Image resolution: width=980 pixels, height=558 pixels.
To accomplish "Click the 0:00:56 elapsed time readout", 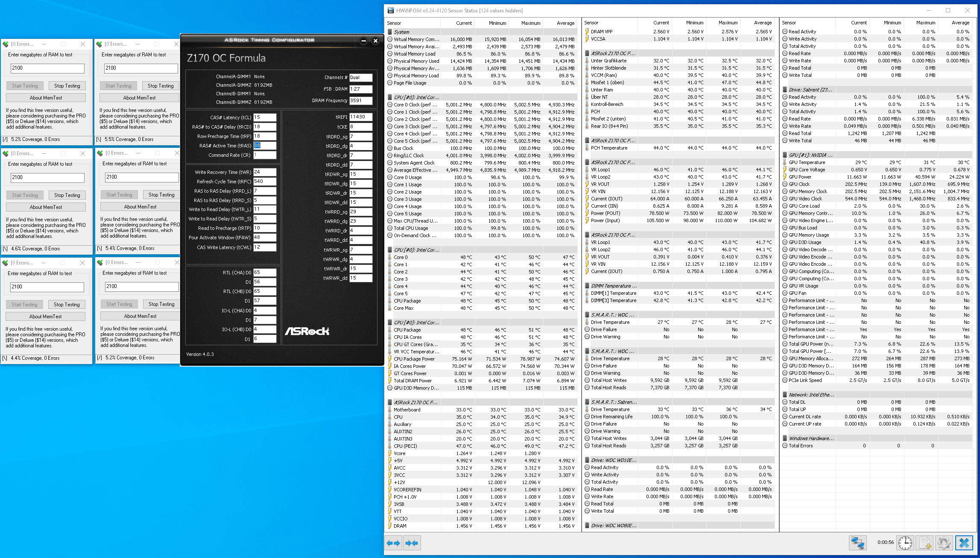I will pyautogui.click(x=886, y=542).
